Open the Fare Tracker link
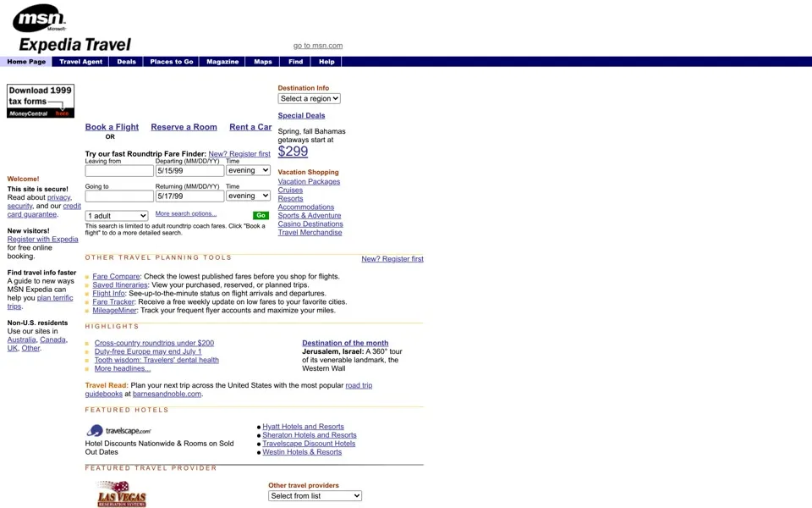The width and height of the screenshot is (812, 508). point(113,301)
